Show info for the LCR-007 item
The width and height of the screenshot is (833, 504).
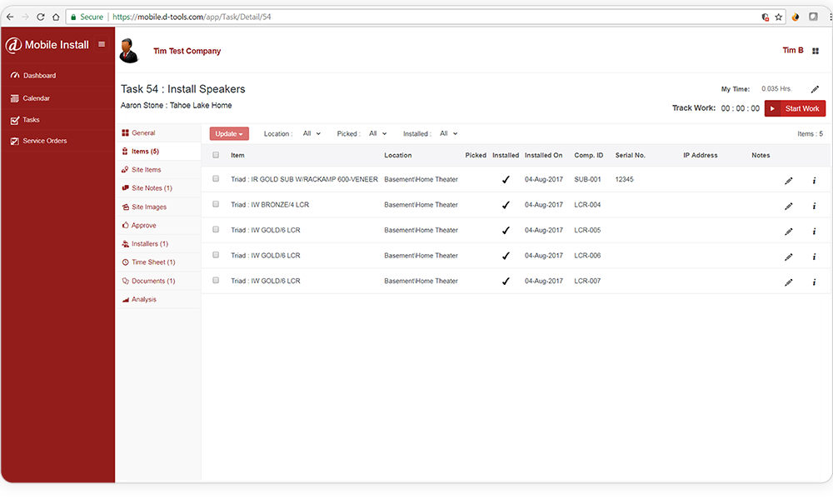point(814,282)
